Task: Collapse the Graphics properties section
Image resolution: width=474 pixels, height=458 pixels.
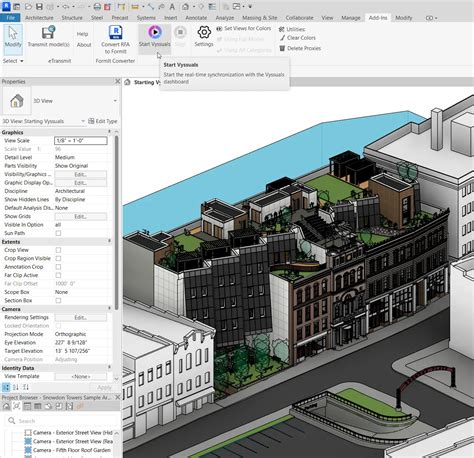Action: (109, 132)
